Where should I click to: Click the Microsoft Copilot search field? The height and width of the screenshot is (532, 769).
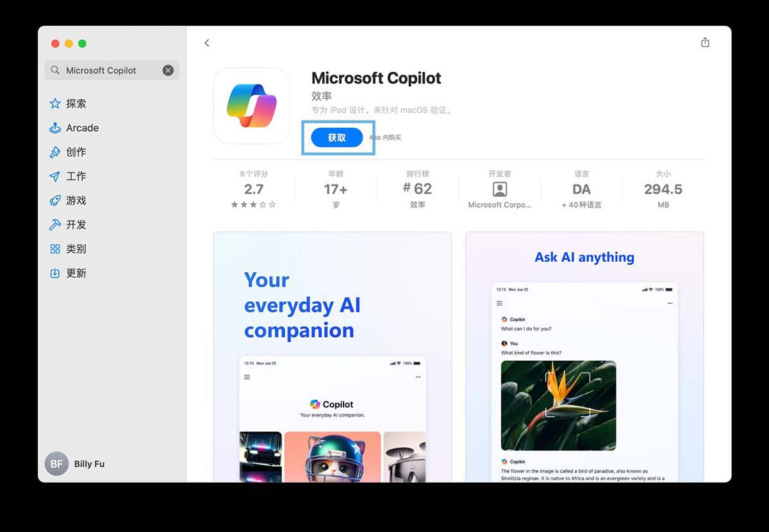click(x=109, y=71)
